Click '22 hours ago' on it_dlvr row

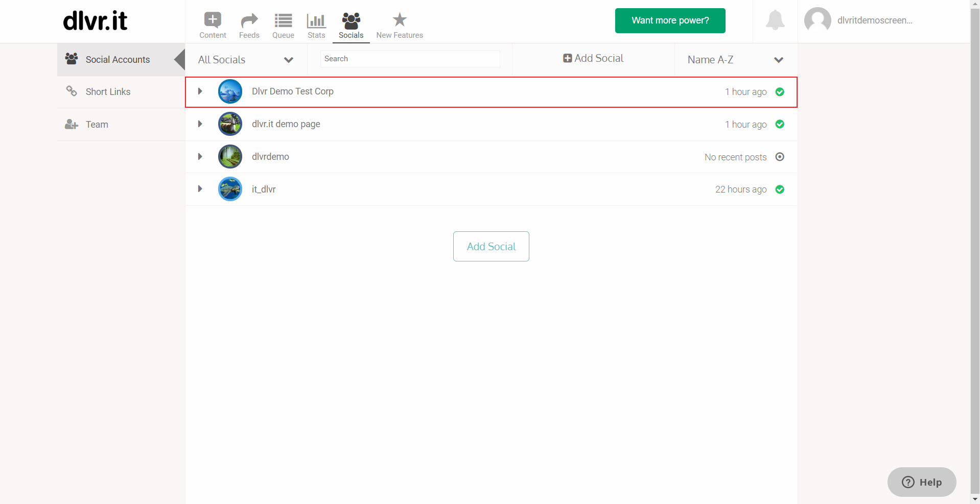(x=741, y=189)
